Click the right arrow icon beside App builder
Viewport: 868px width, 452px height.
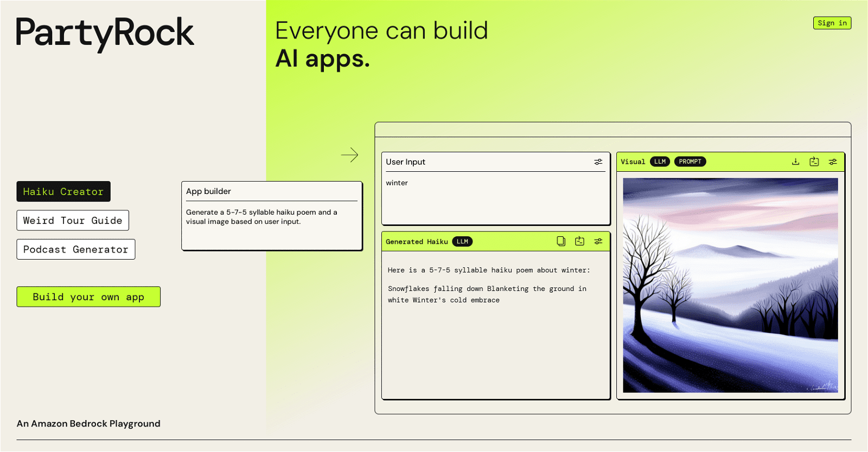pyautogui.click(x=349, y=155)
